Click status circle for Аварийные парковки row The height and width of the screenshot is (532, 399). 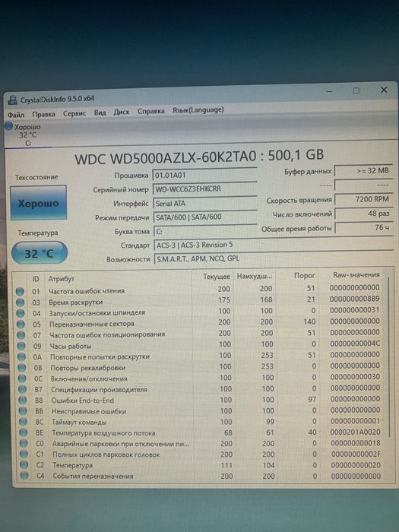[24, 443]
